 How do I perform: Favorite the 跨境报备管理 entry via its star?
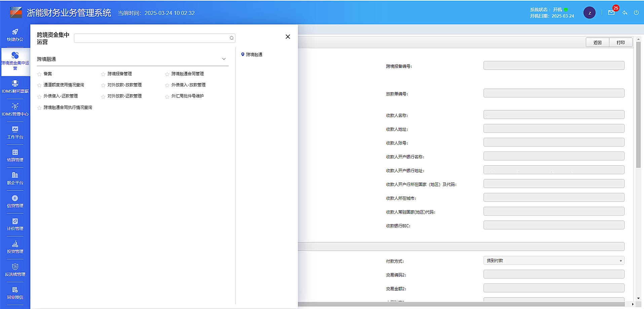click(103, 74)
